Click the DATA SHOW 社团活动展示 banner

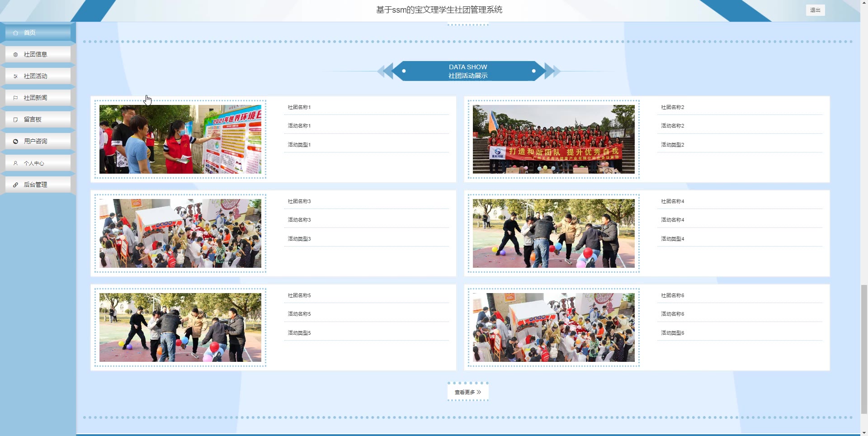click(468, 71)
